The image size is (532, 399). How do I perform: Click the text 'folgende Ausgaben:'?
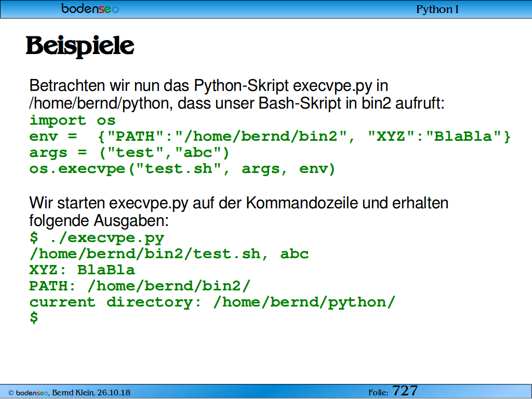point(99,220)
